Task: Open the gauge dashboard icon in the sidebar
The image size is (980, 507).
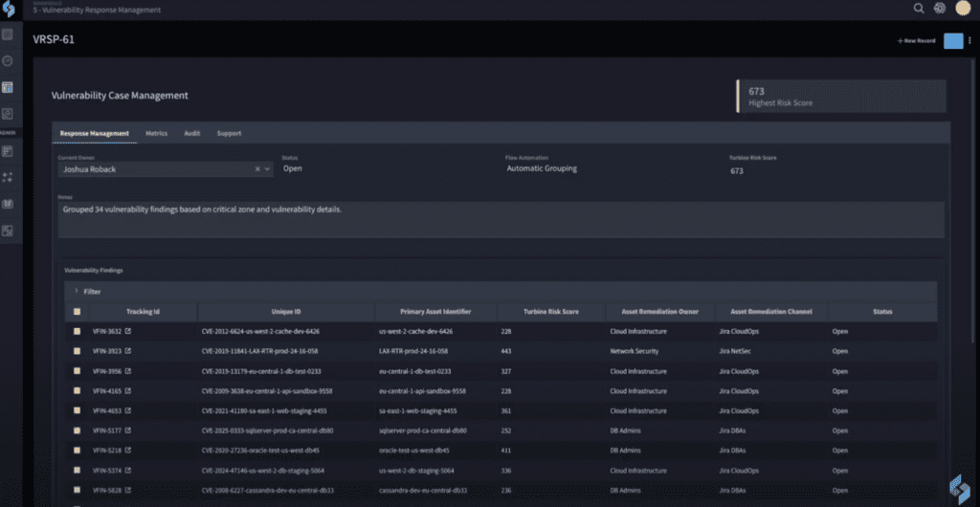Action: [8, 61]
